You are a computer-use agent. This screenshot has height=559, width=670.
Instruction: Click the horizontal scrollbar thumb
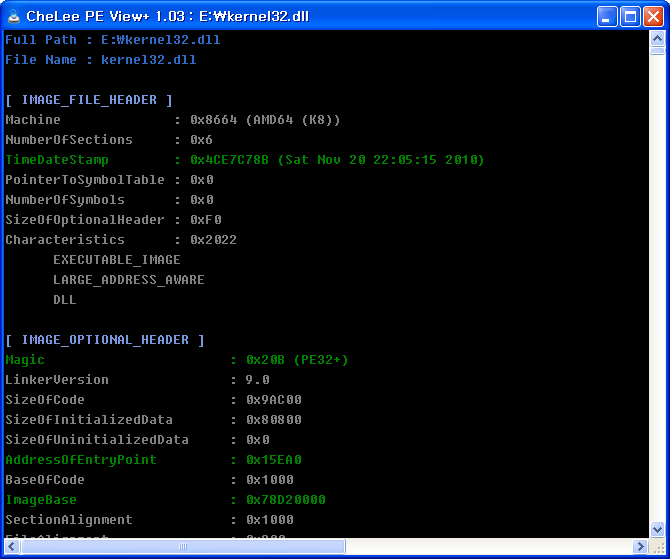tap(183, 546)
